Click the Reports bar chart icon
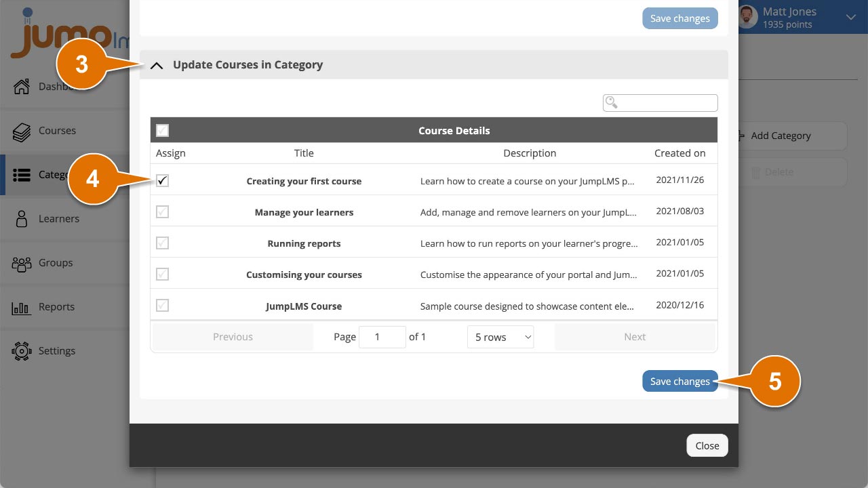Screen dimensions: 868x488 click(x=22, y=307)
